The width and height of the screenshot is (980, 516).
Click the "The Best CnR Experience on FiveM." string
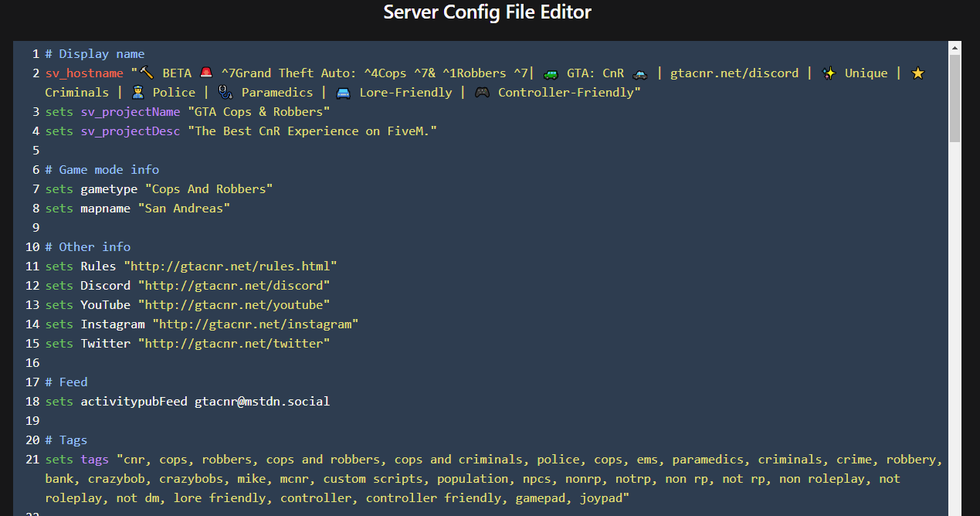tap(312, 131)
